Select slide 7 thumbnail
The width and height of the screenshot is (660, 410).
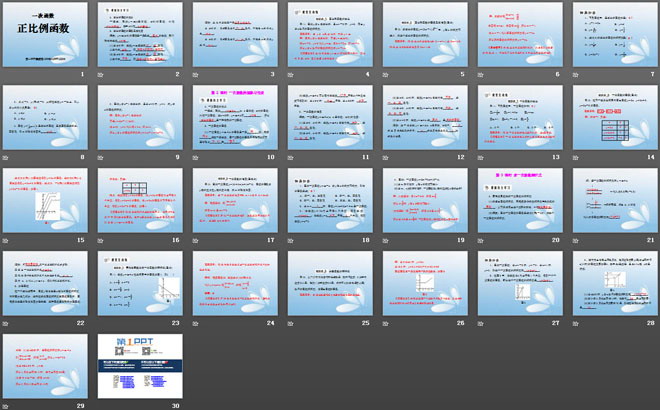pos(615,35)
